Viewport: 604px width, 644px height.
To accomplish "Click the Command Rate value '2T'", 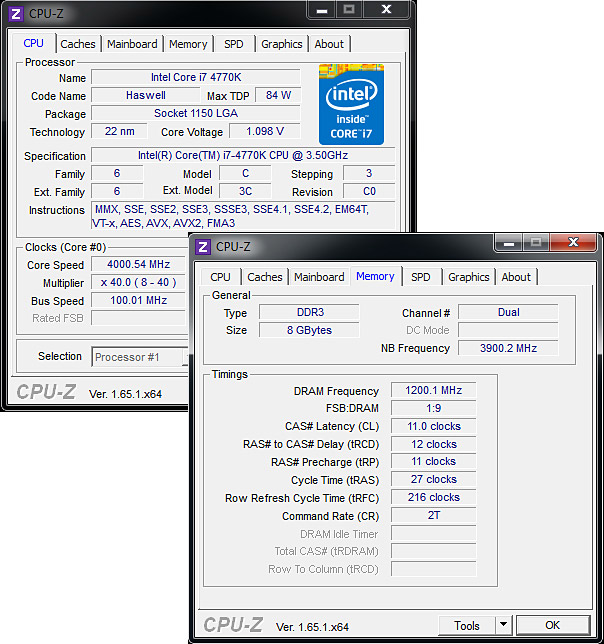I will 434,515.
